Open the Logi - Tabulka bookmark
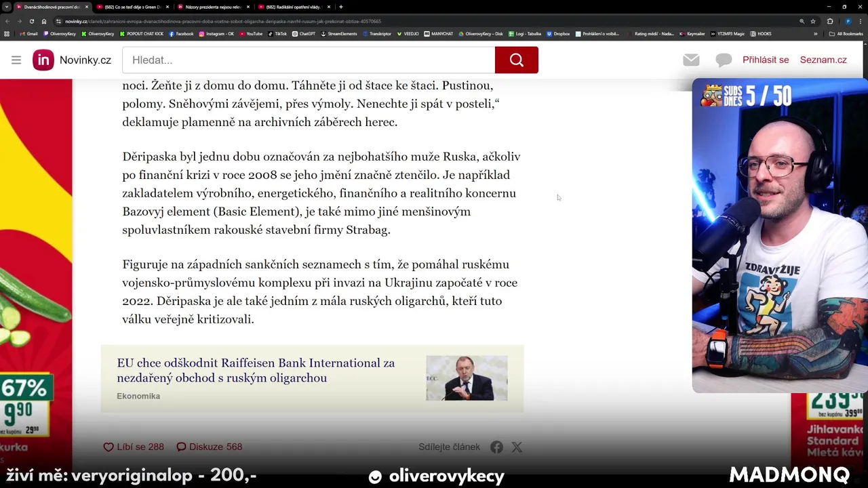Screen dimensions: 868x488 point(524,34)
